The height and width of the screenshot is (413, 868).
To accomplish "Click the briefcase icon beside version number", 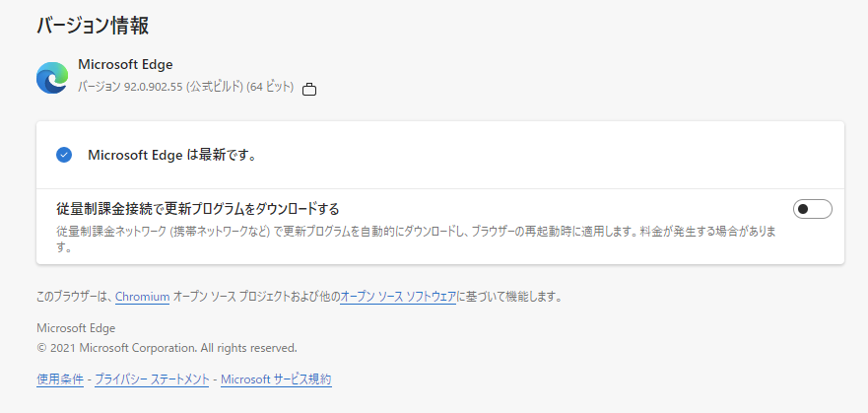I will click(x=309, y=89).
